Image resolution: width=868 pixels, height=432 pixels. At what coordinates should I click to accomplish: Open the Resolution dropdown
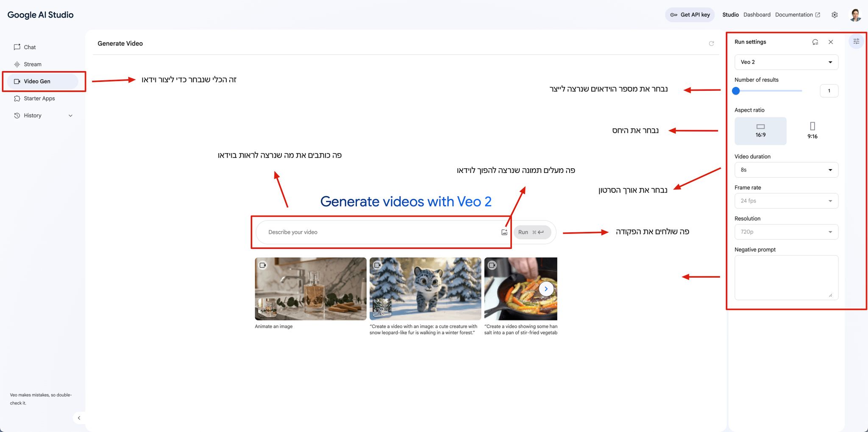[786, 232]
